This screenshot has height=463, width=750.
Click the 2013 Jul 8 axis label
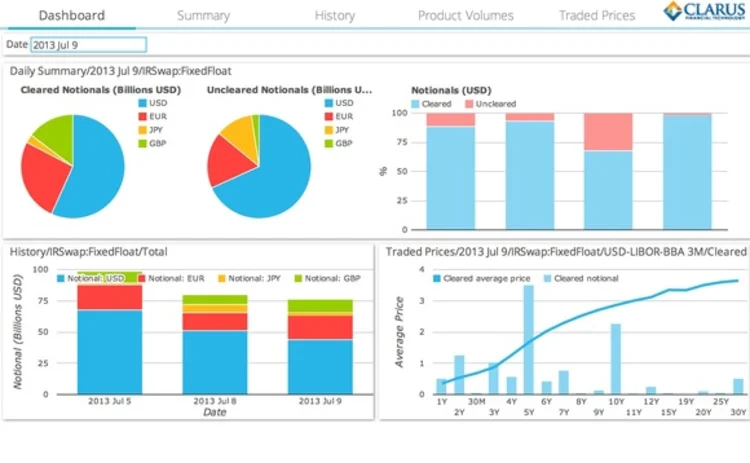click(x=215, y=401)
